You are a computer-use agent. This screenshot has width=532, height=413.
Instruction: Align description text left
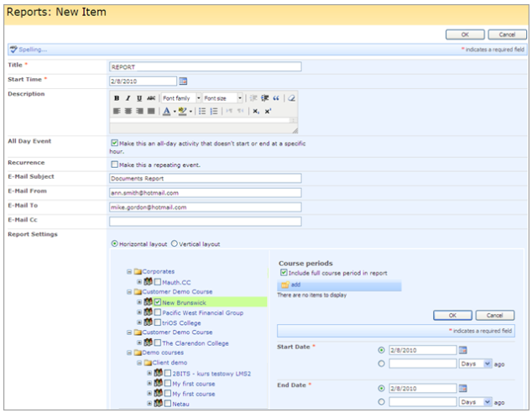click(117, 111)
